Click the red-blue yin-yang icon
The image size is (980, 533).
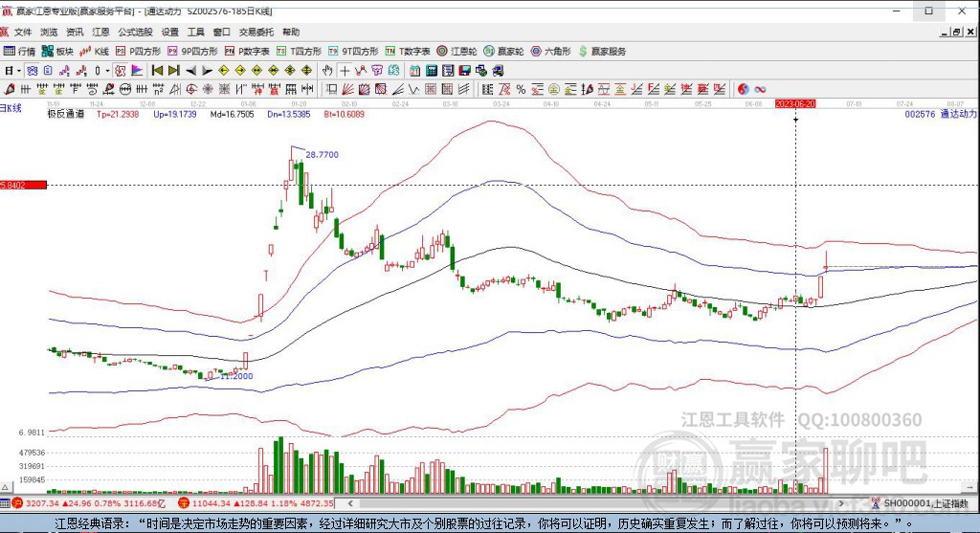pos(743,89)
